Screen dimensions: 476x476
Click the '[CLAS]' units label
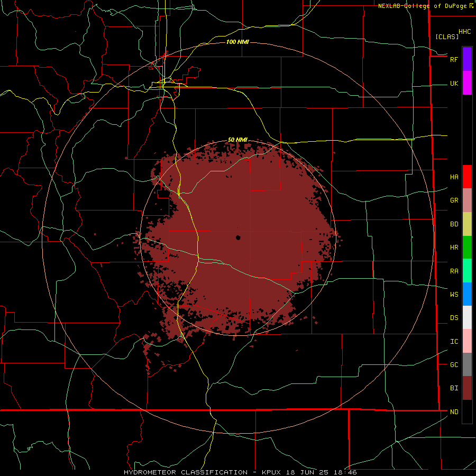pyautogui.click(x=447, y=36)
